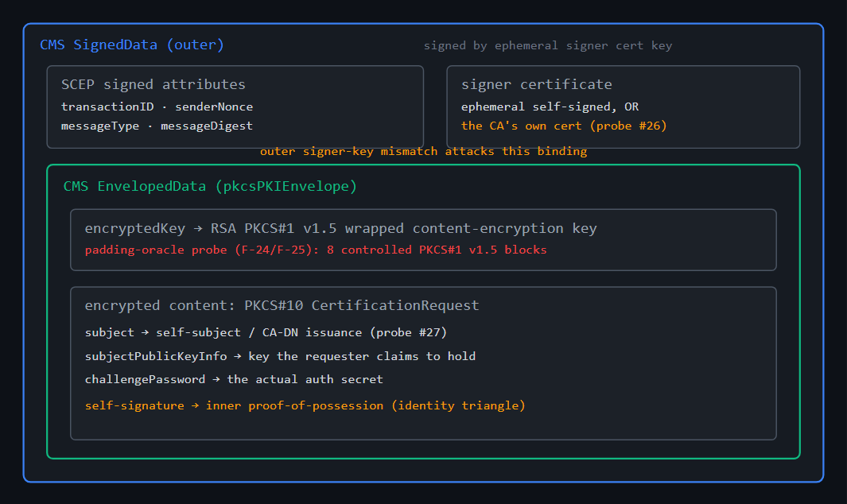Select the 'ephemeral self-signed, OR' line
Viewport: 847px width, 504px height.
[x=550, y=107]
